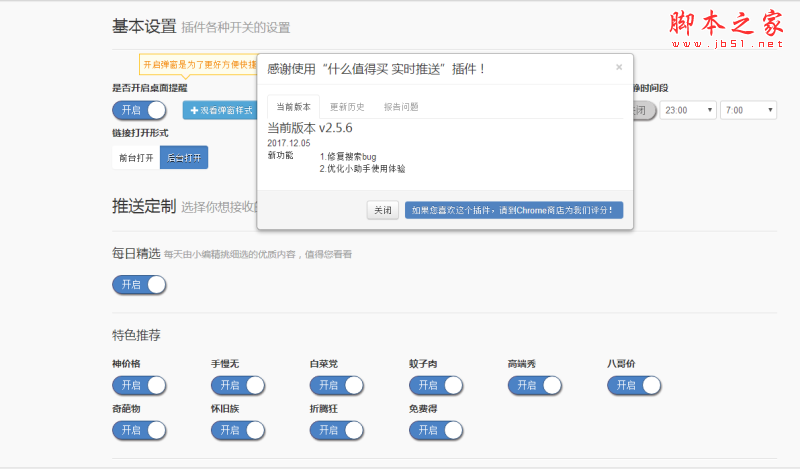Turn off the 神价格 switch
Image resolution: width=800 pixels, height=469 pixels.
tap(139, 385)
